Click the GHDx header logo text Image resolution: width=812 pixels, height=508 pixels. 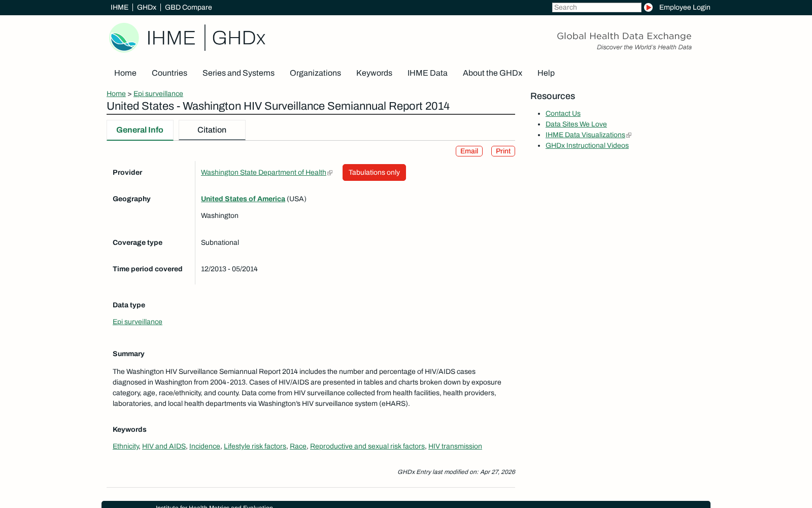point(239,38)
